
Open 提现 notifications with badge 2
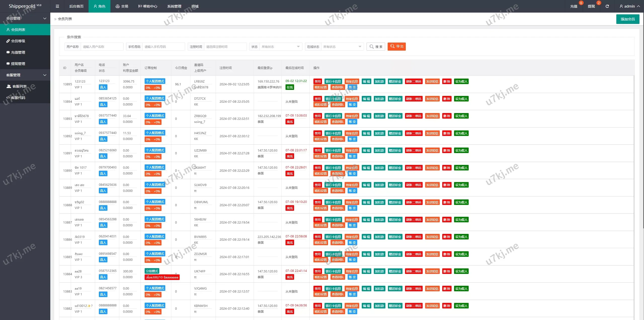click(591, 6)
